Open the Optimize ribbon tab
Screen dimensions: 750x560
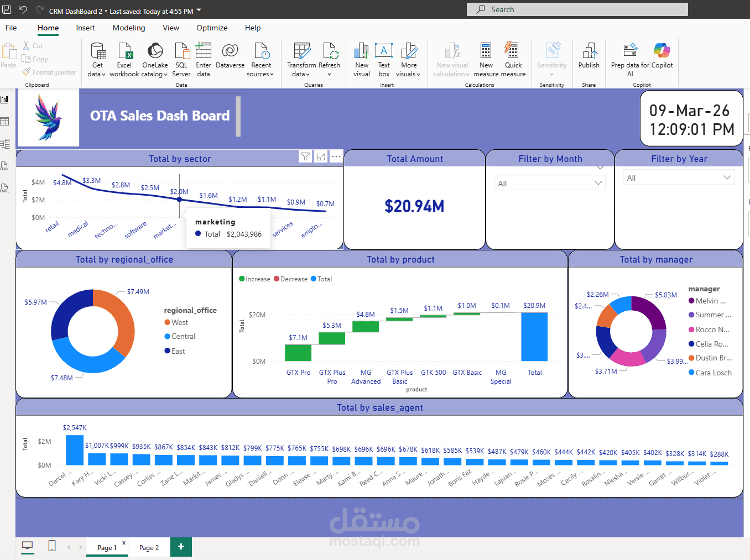(212, 28)
